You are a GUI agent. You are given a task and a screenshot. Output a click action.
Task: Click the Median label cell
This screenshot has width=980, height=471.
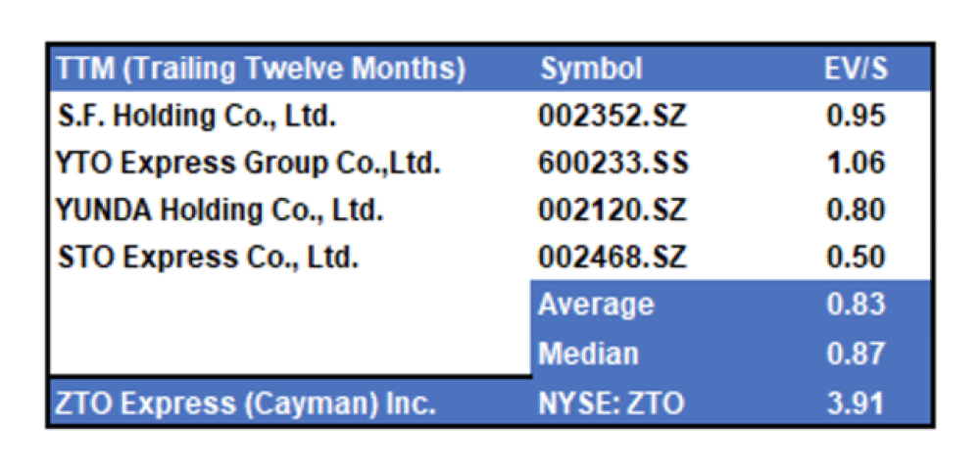589,354
